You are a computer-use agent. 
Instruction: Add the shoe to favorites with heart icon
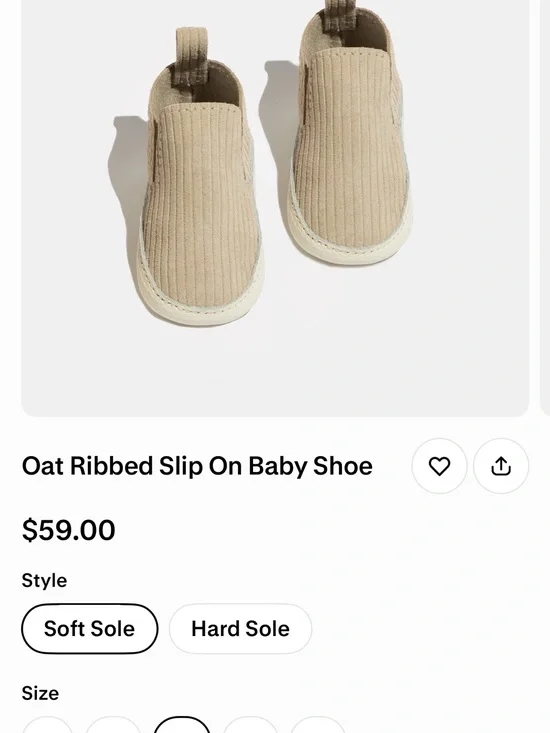pos(439,466)
